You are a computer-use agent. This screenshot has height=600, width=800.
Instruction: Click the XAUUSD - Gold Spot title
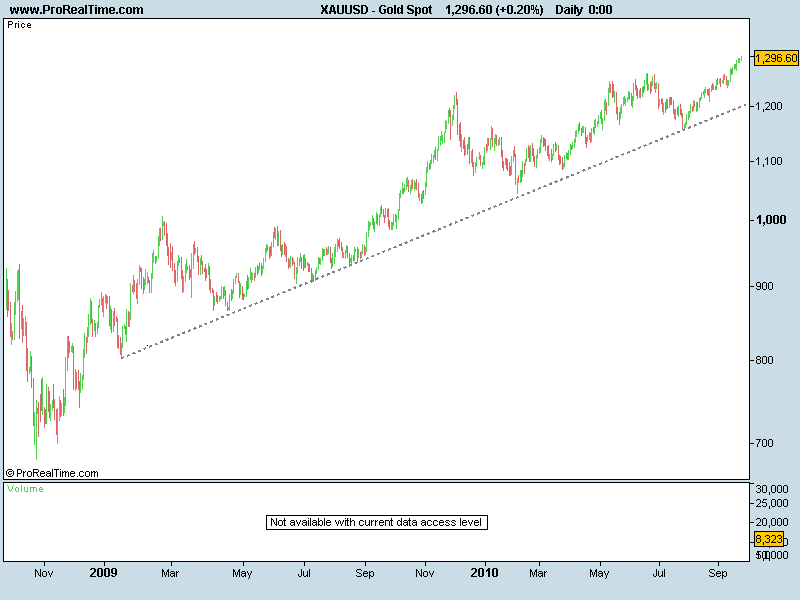(x=376, y=10)
